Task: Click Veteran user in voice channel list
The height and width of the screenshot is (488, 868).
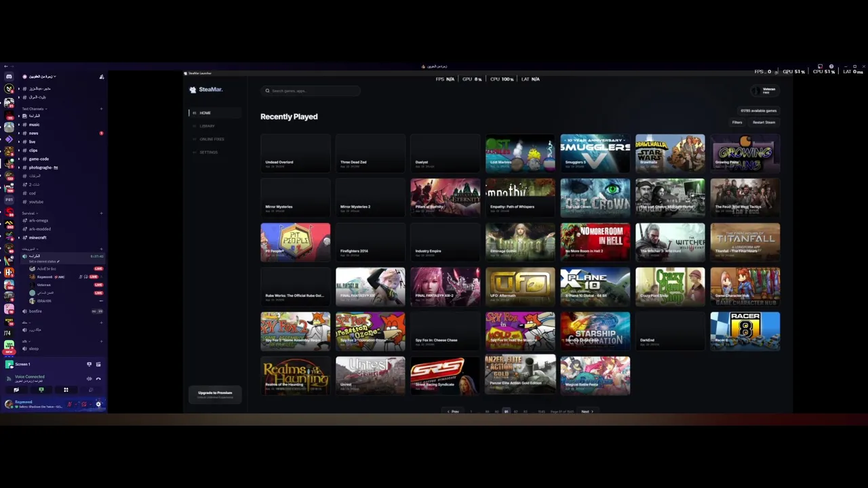Action: [66, 285]
